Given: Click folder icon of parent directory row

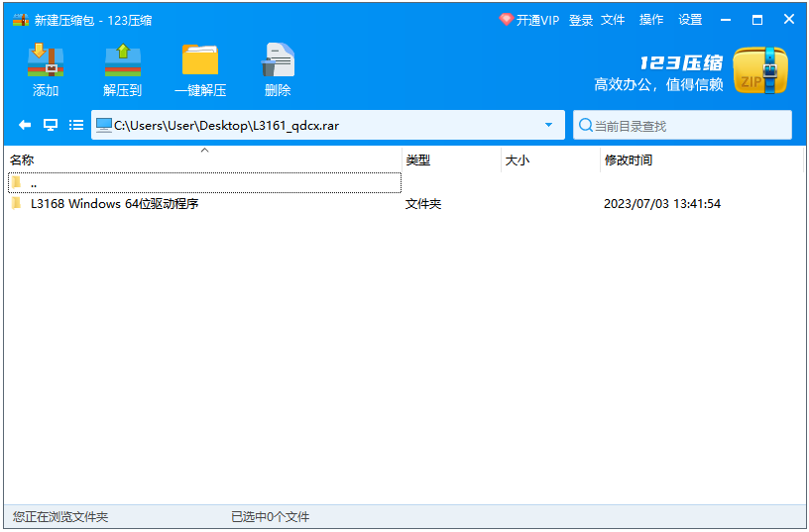Looking at the screenshot, I should 17,182.
